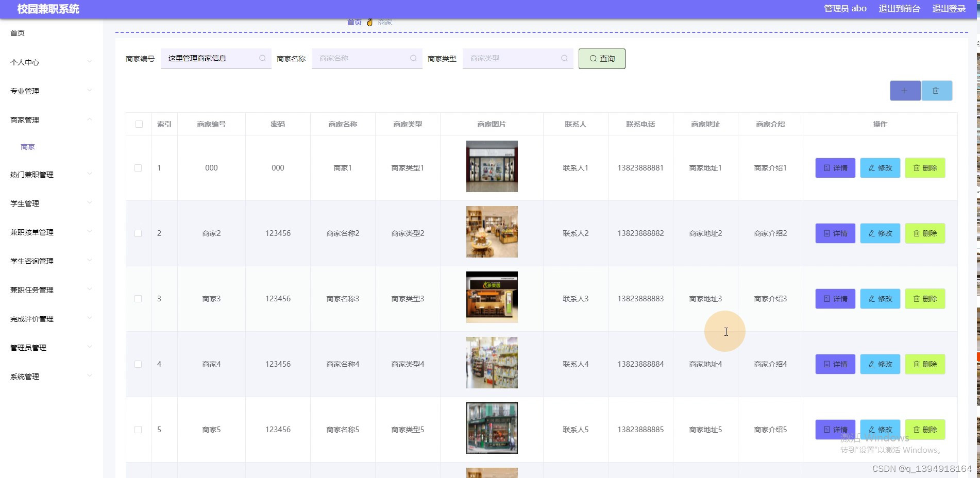Expand 系统管理 menu
The height and width of the screenshot is (478, 980).
tap(52, 377)
